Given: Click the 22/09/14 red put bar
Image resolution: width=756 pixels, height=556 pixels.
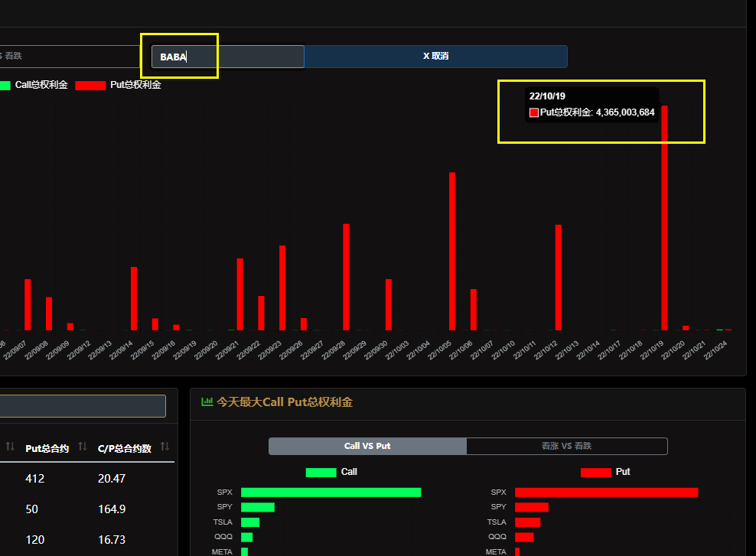Looking at the screenshot, I should tap(134, 298).
